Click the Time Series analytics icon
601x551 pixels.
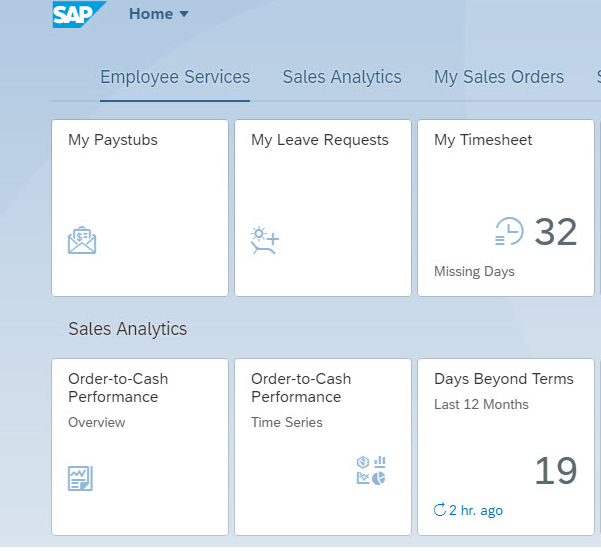point(371,470)
